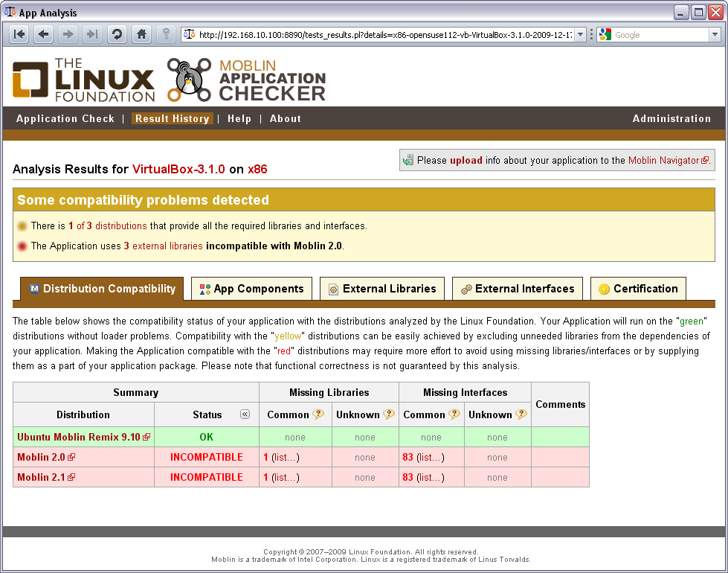This screenshot has width=728, height=573.
Task: Open the Application Check menu item
Action: [65, 118]
